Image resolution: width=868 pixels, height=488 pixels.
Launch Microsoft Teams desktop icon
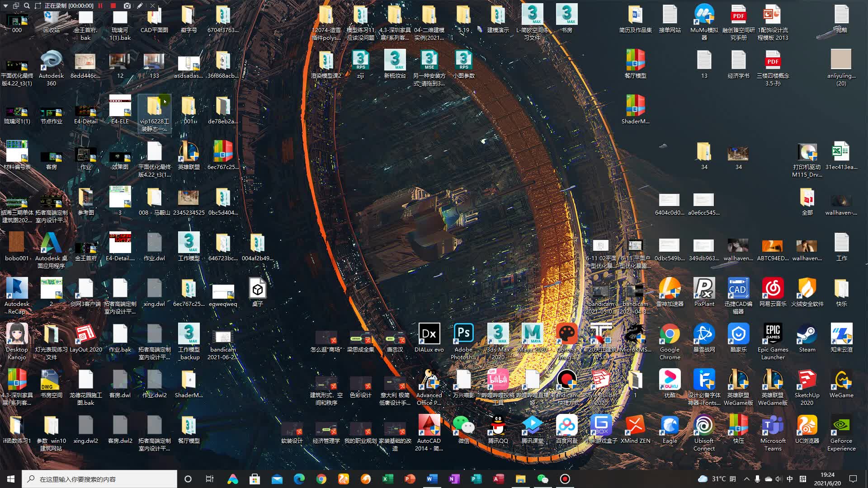[x=773, y=432]
